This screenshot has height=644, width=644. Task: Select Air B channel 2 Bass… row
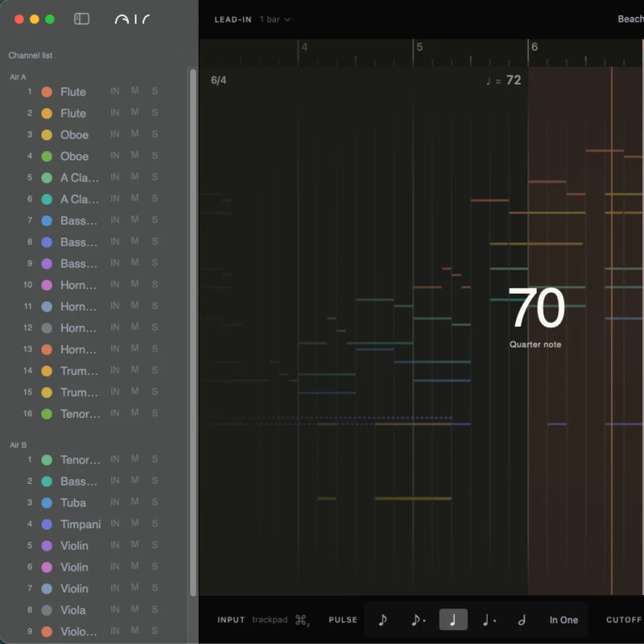click(93, 481)
